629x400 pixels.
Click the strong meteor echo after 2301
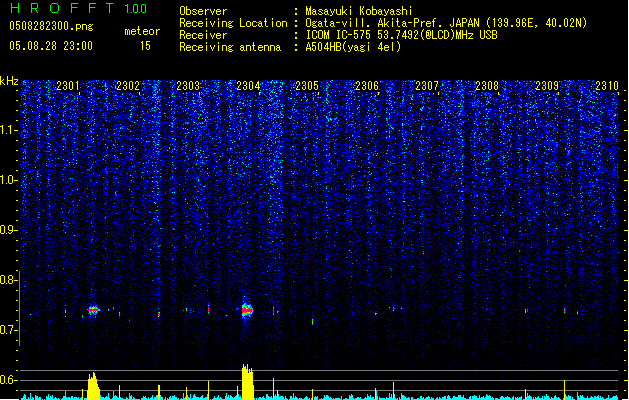click(93, 310)
